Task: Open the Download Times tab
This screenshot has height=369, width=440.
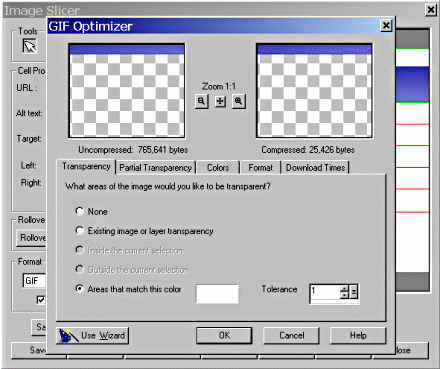Action: point(315,168)
